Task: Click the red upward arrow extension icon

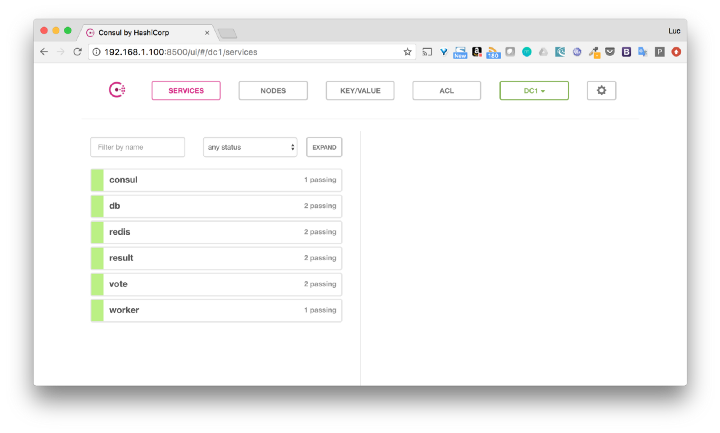Action: click(x=676, y=52)
